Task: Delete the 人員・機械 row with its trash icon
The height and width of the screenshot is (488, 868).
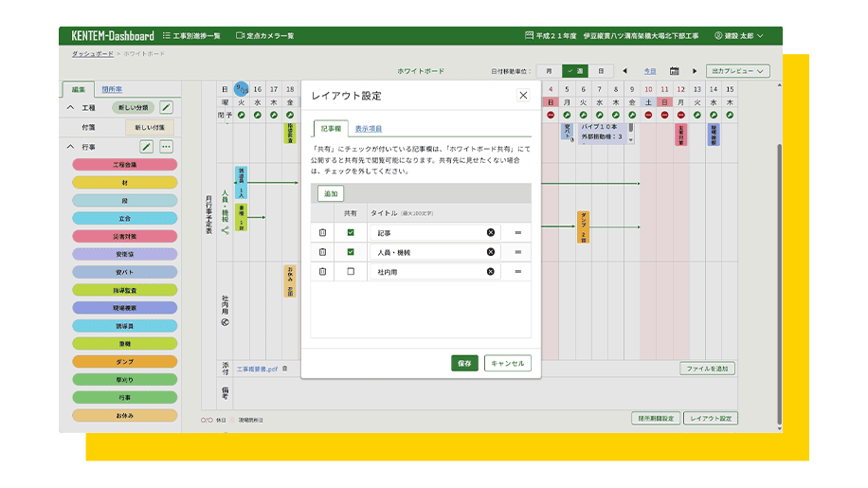Action: point(323,252)
